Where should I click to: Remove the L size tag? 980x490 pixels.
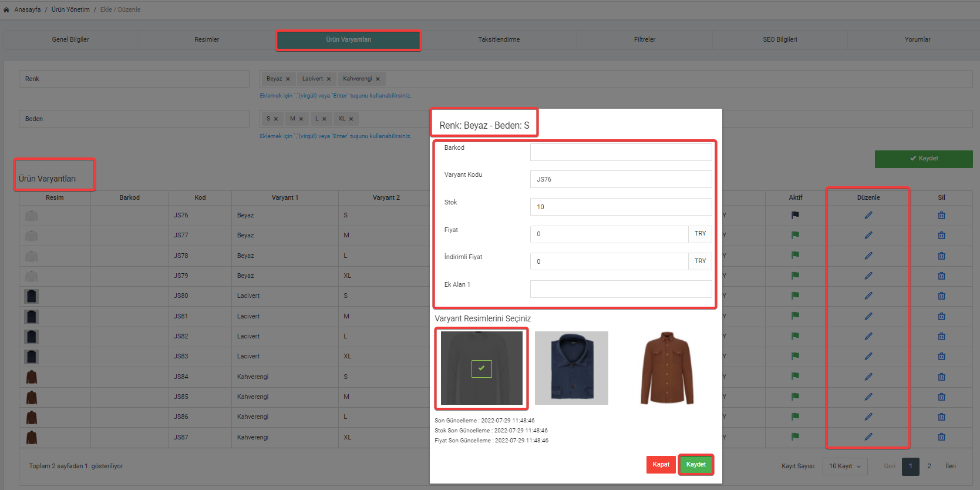coord(324,119)
